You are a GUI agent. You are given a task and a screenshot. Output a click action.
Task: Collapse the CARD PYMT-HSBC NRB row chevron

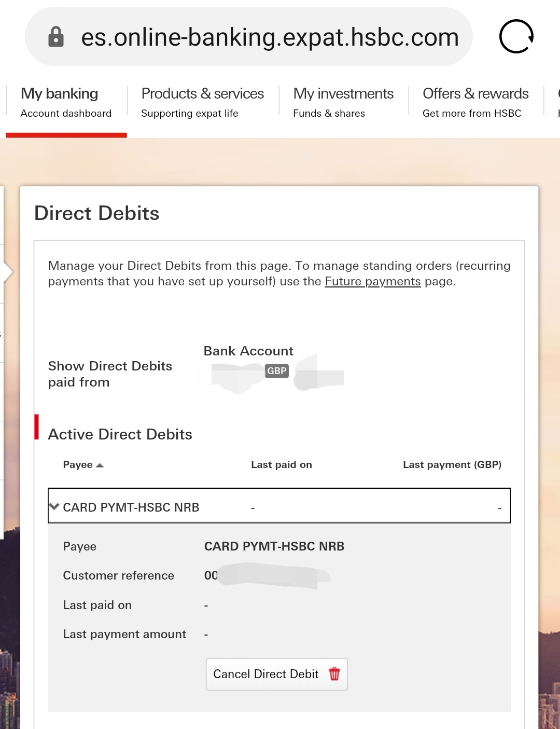pyautogui.click(x=54, y=506)
